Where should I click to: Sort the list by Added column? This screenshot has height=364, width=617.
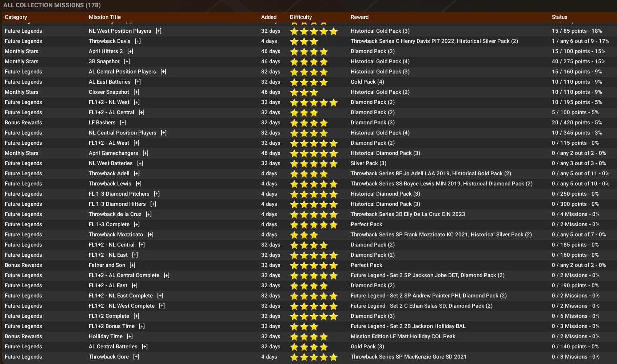pos(268,17)
